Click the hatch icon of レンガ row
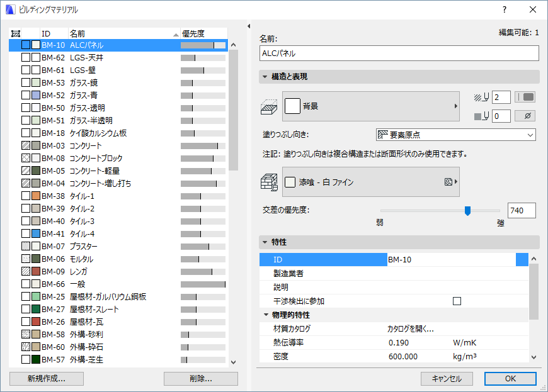Image resolution: width=548 pixels, height=392 pixels. pos(26,271)
